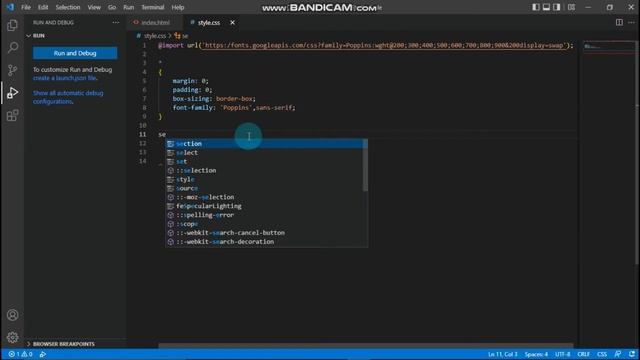This screenshot has width=640, height=360.
Task: Close the style.css tab
Action: 232,22
